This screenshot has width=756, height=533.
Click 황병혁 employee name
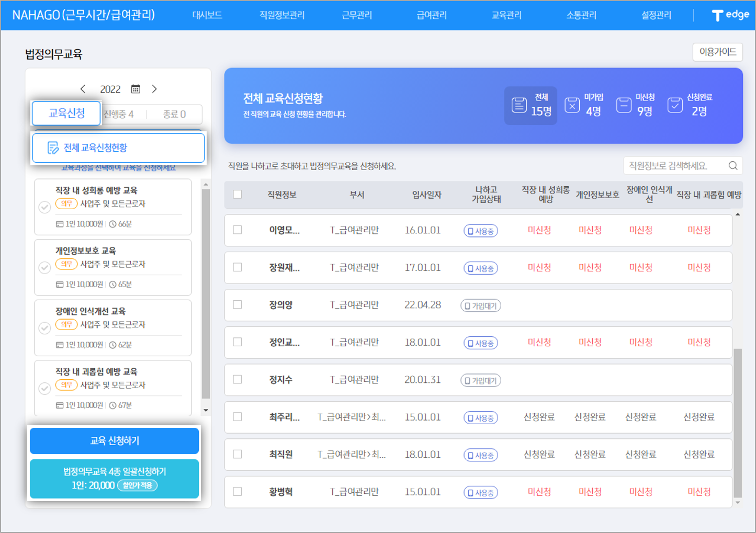pos(281,492)
